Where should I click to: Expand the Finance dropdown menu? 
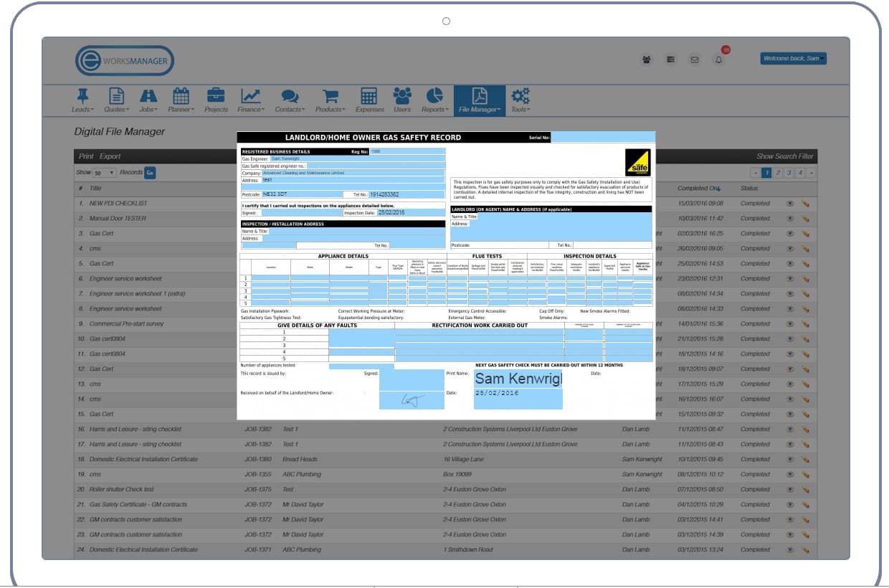pyautogui.click(x=251, y=110)
